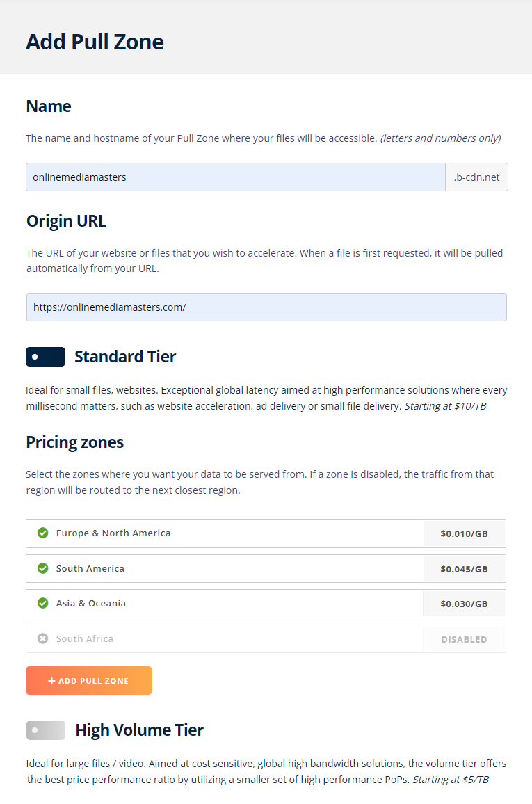Click the High Volume Tier heading text
The height and width of the screenshot is (804, 532).
(139, 730)
